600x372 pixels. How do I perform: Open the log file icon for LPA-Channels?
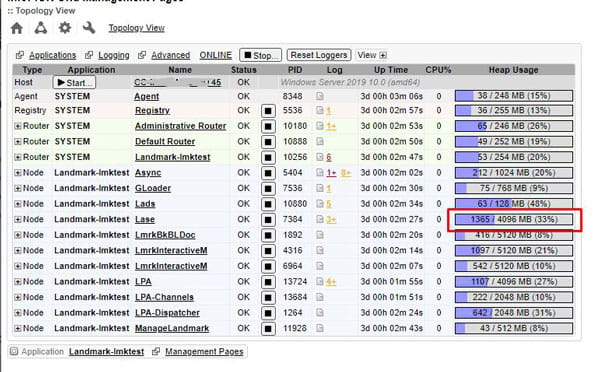[320, 297]
